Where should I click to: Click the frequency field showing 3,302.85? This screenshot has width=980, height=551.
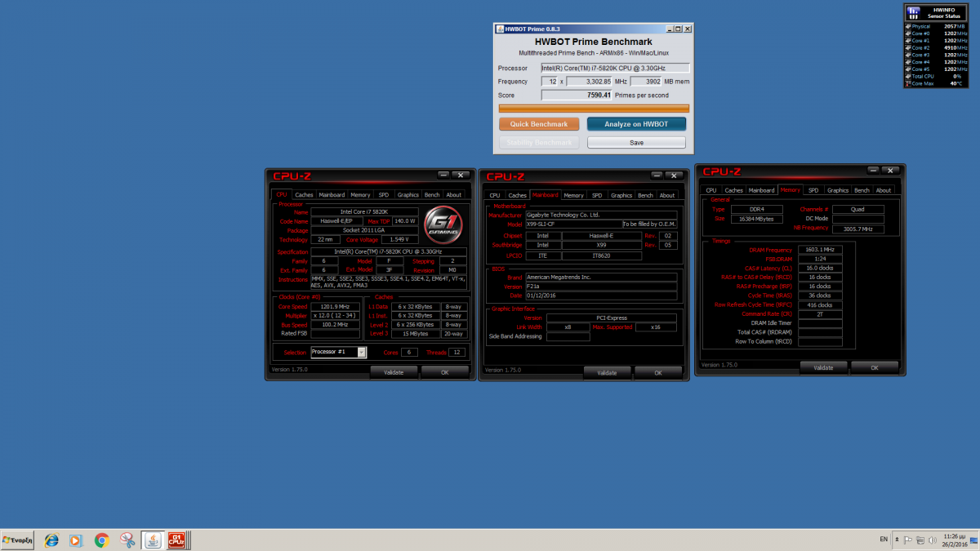589,82
